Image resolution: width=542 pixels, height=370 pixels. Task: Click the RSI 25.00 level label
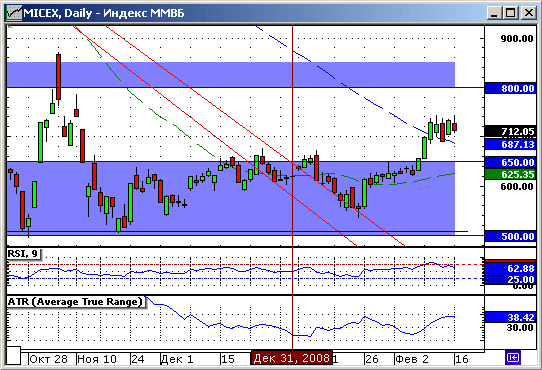pyautogui.click(x=511, y=279)
